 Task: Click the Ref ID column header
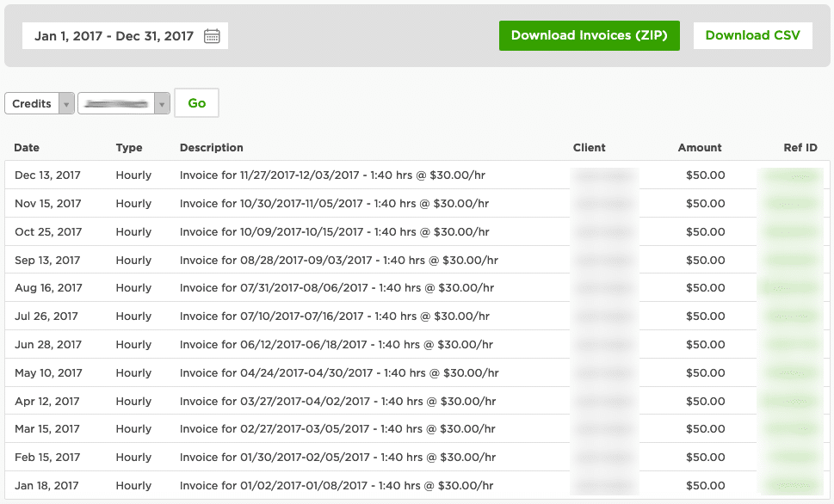(x=800, y=148)
